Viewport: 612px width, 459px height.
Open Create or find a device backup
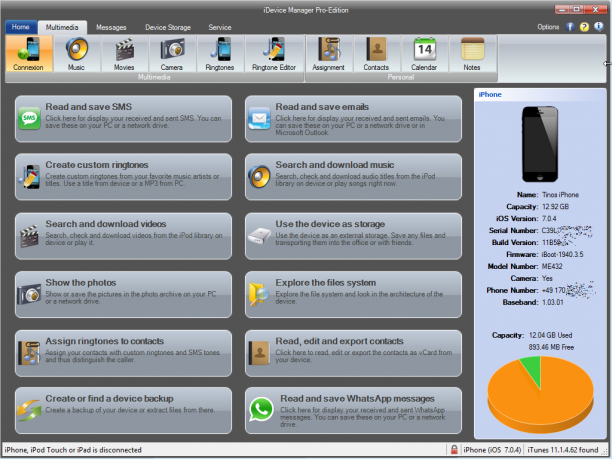[123, 410]
